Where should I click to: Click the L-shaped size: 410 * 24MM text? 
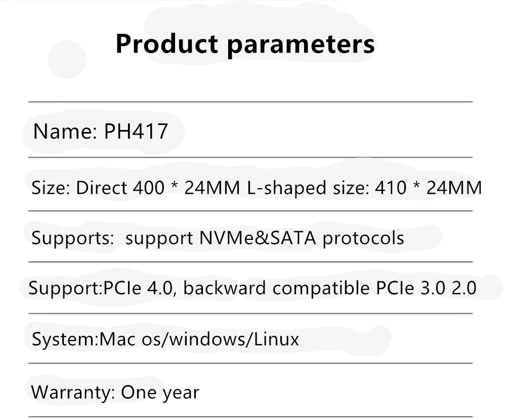(364, 188)
